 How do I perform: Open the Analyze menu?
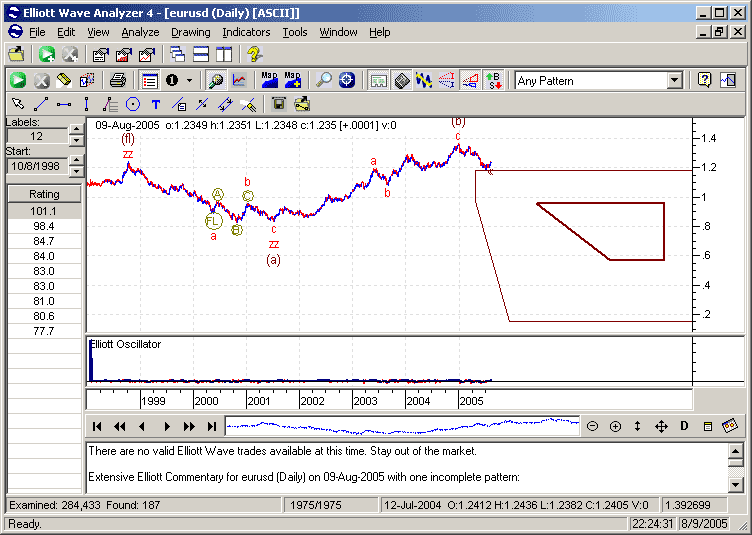(x=140, y=32)
